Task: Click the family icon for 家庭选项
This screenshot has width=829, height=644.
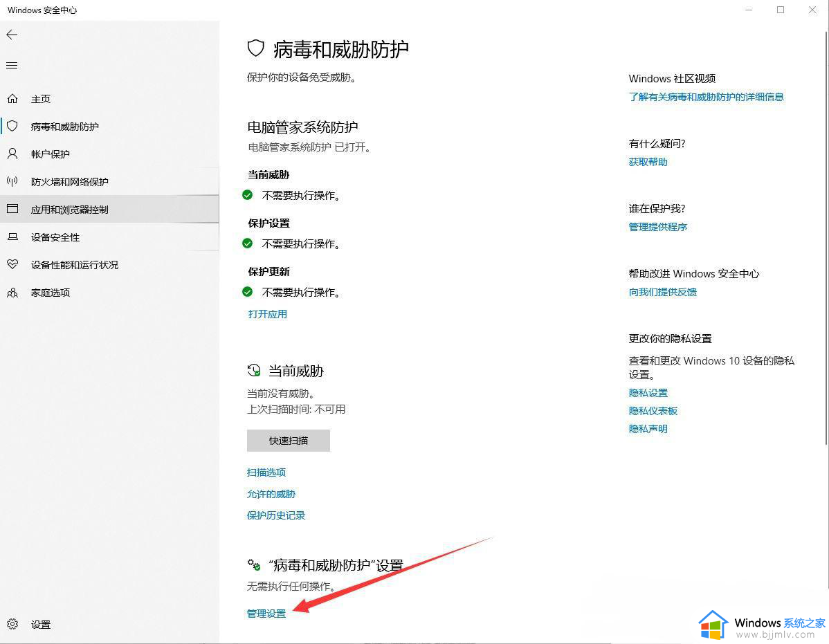Action: (12, 292)
